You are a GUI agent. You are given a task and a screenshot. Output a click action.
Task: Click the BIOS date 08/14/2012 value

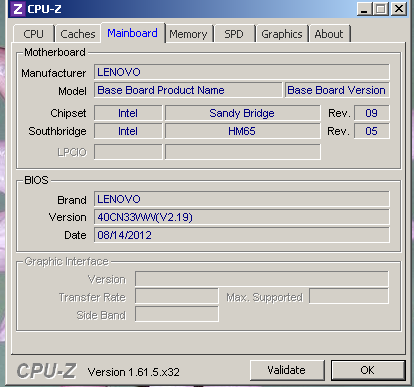click(242, 235)
